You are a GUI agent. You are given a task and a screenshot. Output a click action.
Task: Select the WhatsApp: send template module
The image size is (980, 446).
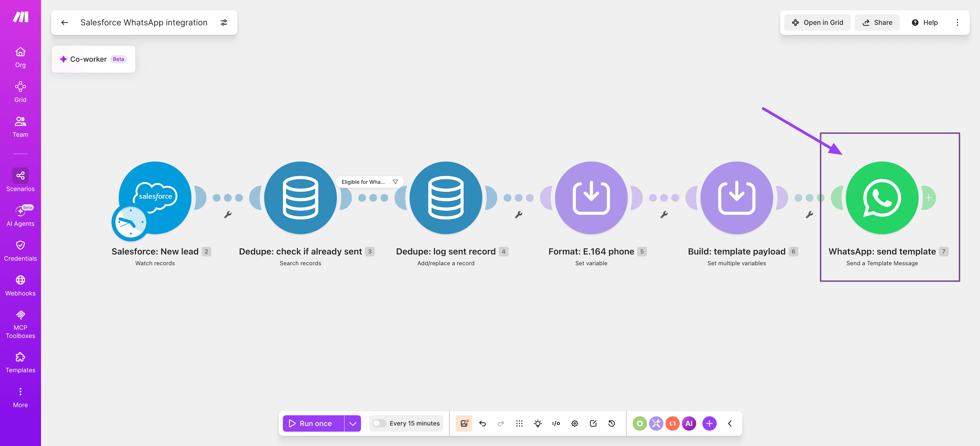(x=882, y=197)
